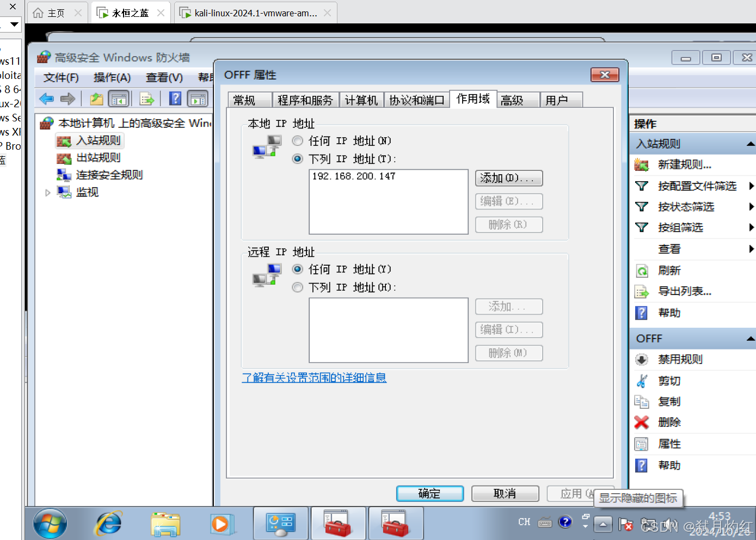Open Windows Explorer folder in taskbar
The height and width of the screenshot is (540, 756).
166,524
